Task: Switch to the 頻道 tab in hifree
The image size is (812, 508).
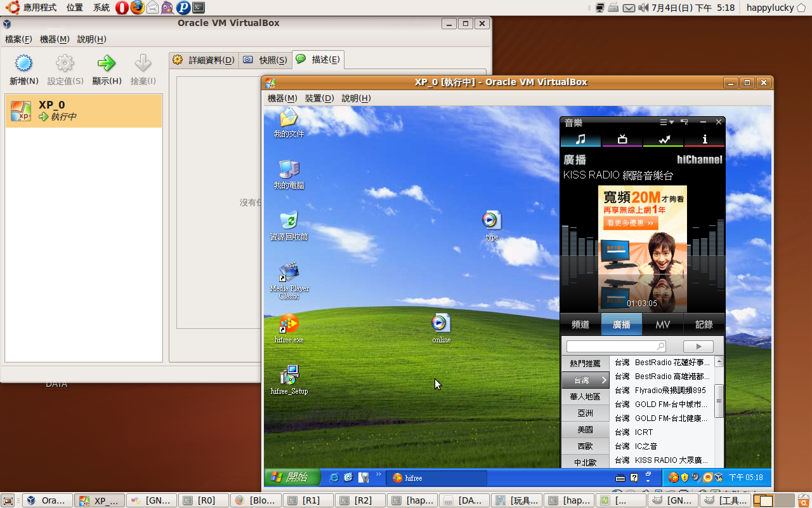Action: pos(580,324)
